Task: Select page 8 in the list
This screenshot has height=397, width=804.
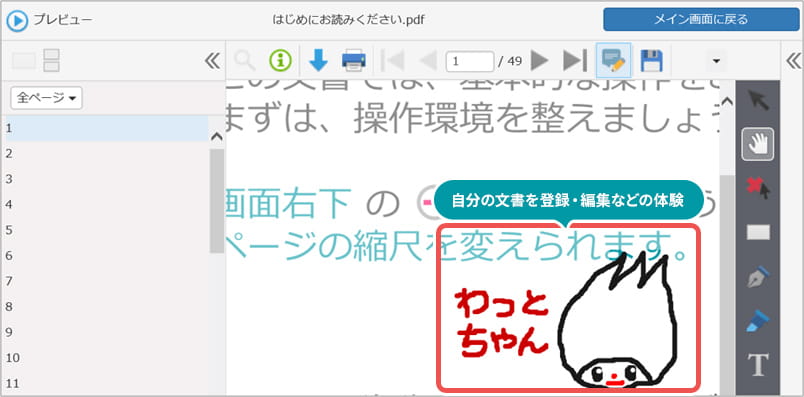Action: 107,307
